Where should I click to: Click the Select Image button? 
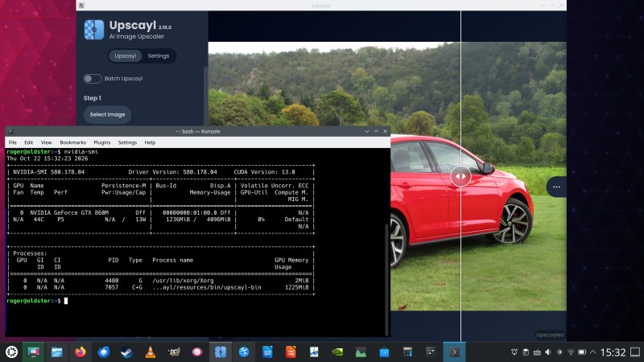pos(107,114)
